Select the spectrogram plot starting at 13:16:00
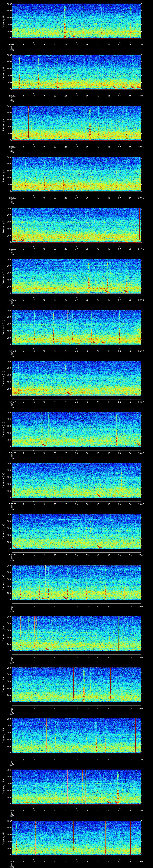153x868 pixels. pos(76,21)
